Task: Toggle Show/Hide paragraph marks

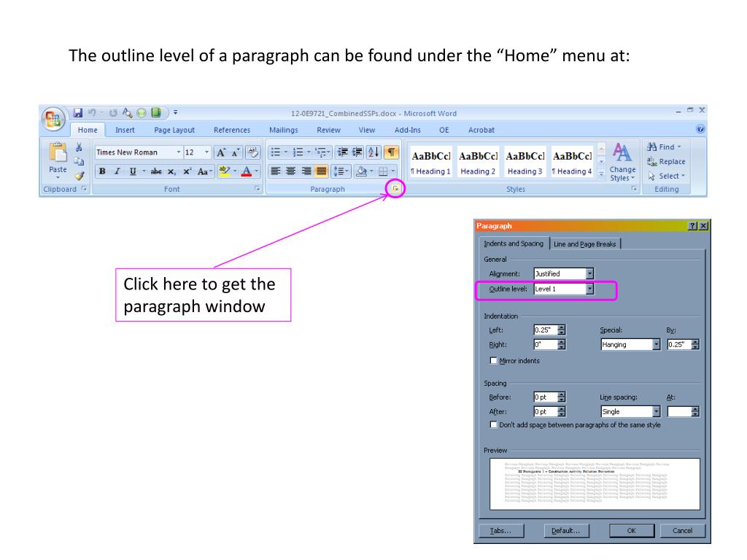Action: 391,152
